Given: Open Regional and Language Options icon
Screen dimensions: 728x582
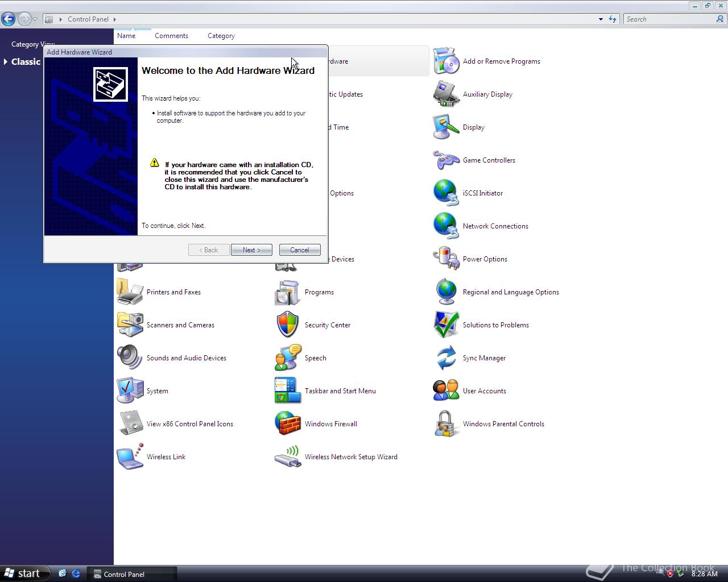Looking at the screenshot, I should 446,292.
